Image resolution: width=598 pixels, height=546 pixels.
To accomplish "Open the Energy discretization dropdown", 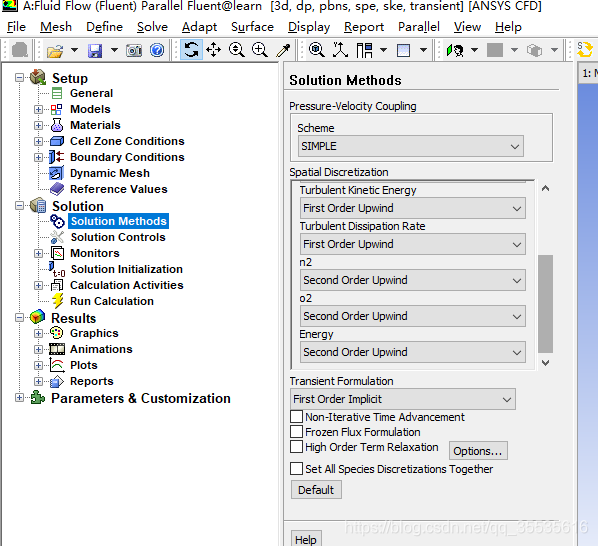I will [x=413, y=352].
